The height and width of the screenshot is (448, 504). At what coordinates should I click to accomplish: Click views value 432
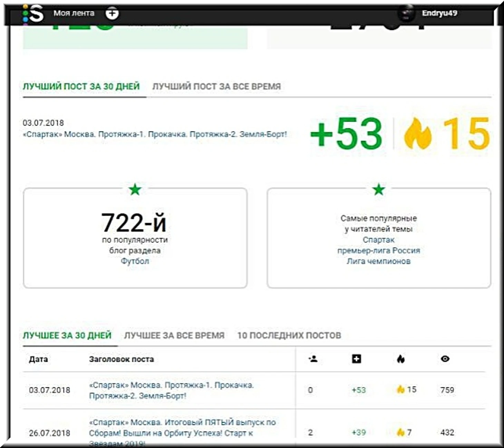447,432
